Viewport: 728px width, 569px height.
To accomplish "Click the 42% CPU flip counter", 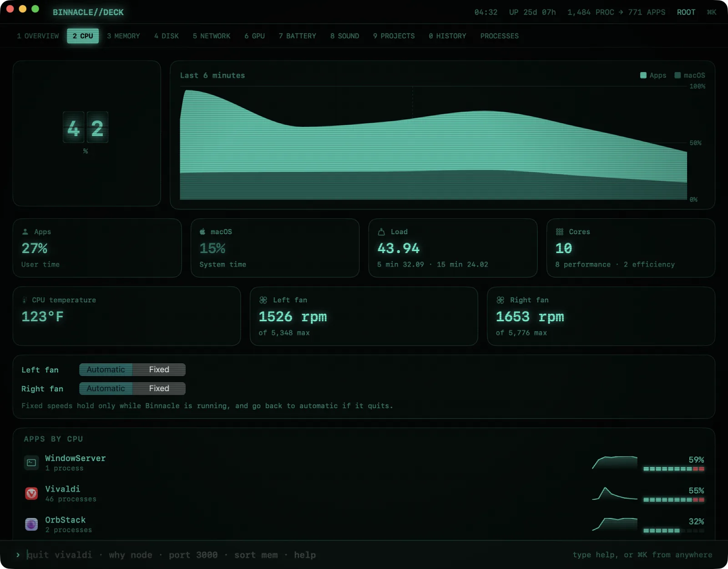I will click(86, 127).
